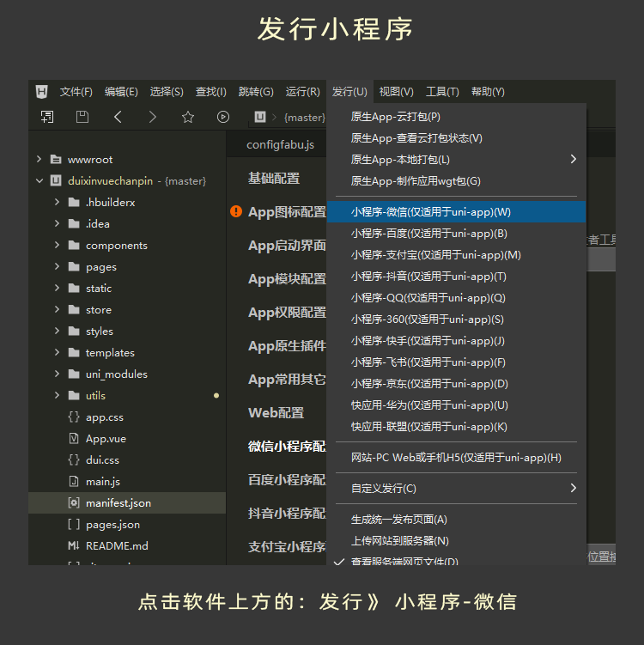This screenshot has width=644, height=645.
Task: Open the 视图(V) menu
Action: click(396, 91)
